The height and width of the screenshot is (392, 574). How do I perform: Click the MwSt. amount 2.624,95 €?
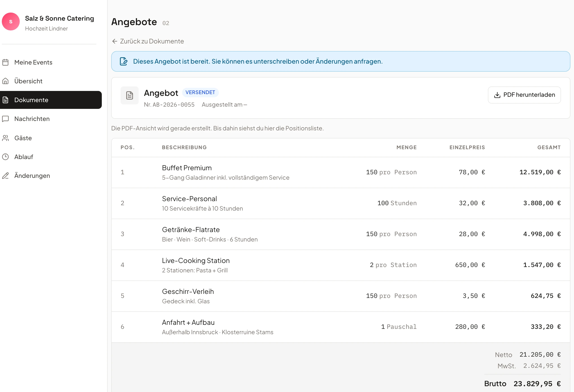point(542,366)
